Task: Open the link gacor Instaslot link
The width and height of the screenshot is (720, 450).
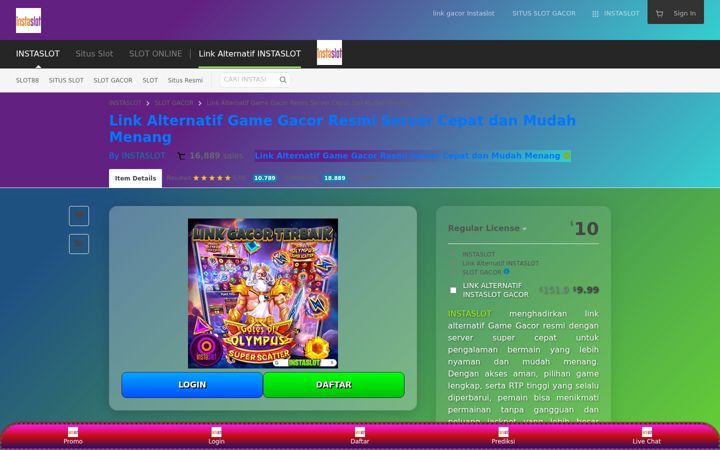Action: click(463, 13)
